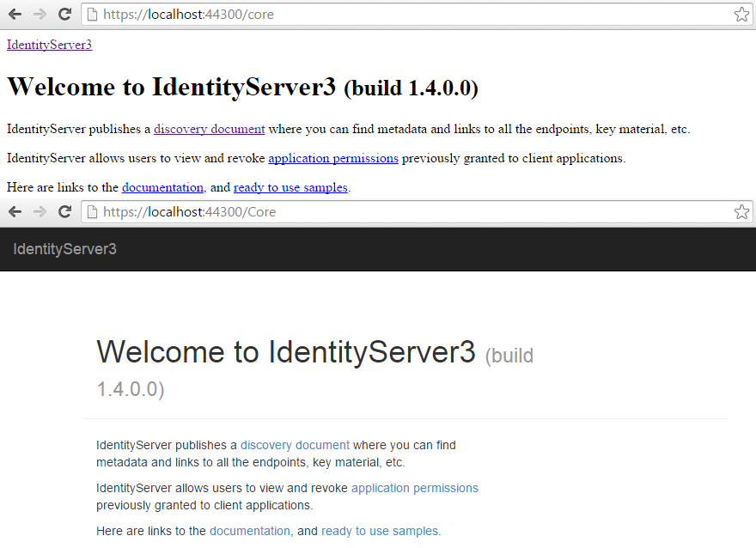Select the bold serif Welcome to IdentityServer3 heading

tap(242, 88)
